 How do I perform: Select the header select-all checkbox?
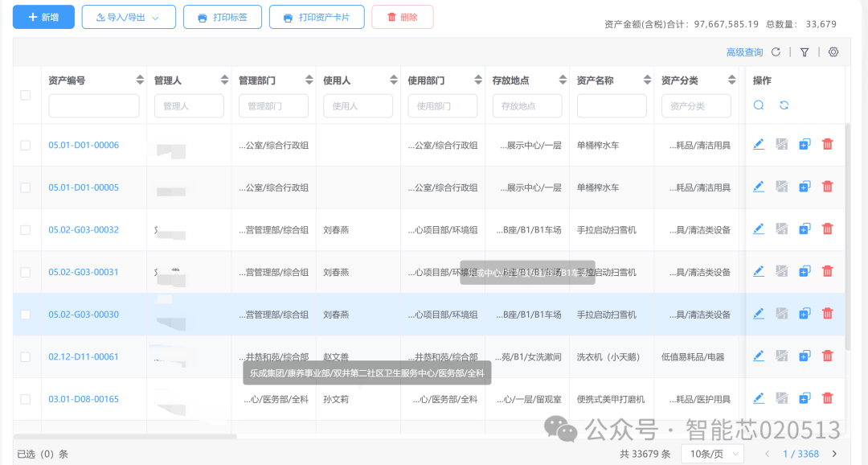pos(26,95)
